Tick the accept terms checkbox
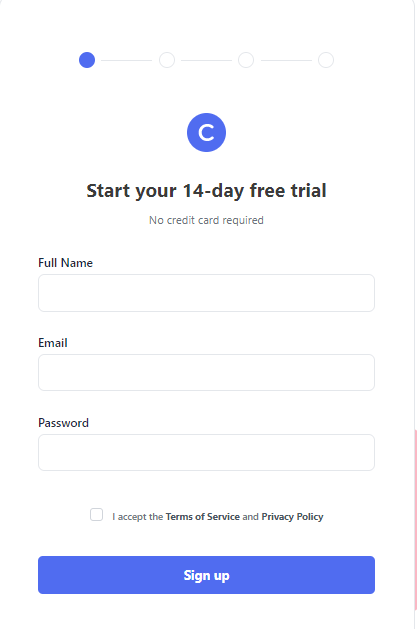 [x=96, y=514]
